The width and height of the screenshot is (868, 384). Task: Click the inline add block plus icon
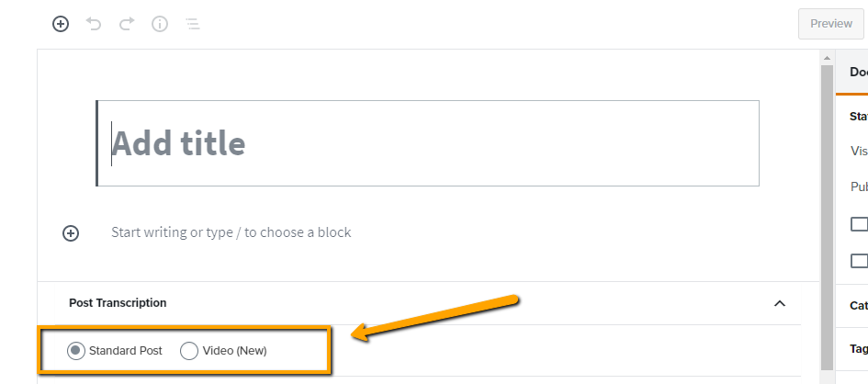(71, 233)
